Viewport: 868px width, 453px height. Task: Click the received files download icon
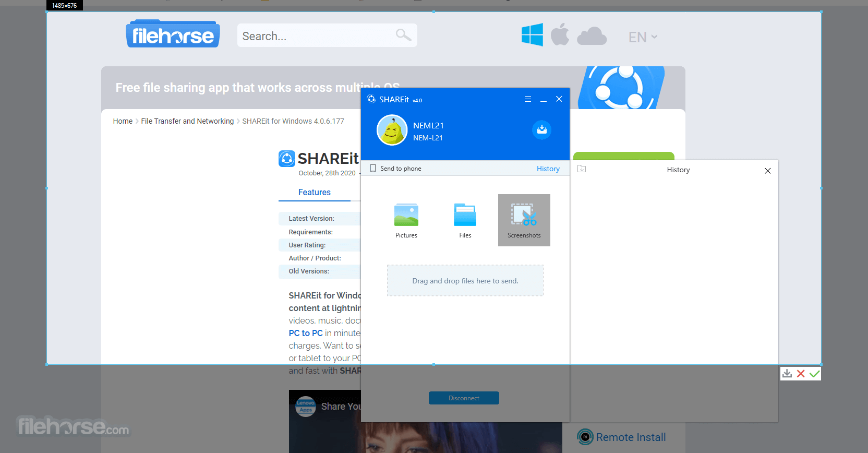pos(541,129)
